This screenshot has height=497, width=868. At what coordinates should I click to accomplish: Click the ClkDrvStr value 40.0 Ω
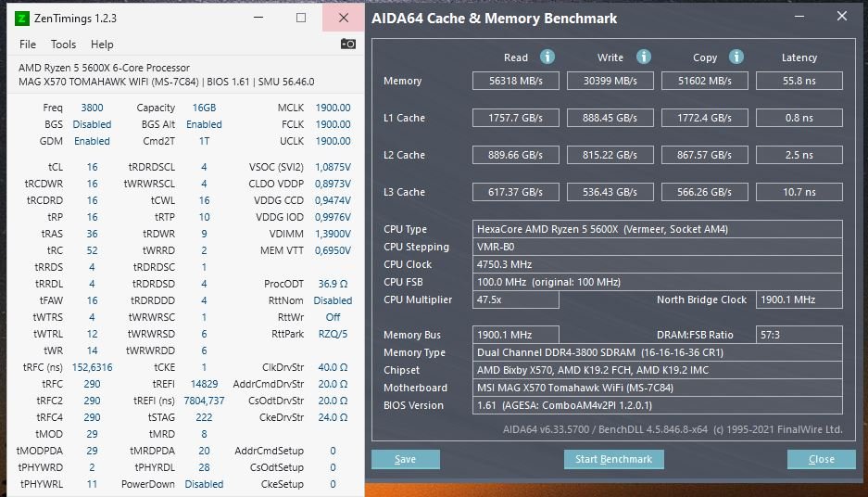coord(333,367)
